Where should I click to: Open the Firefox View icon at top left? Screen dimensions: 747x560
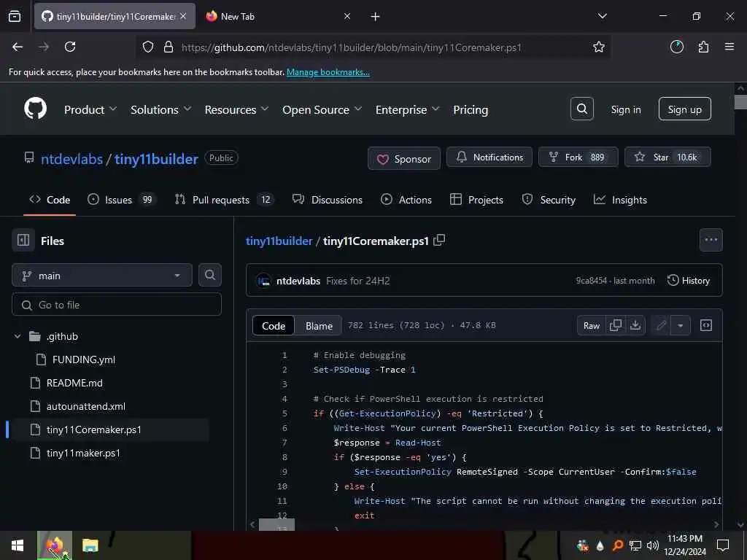[15, 16]
